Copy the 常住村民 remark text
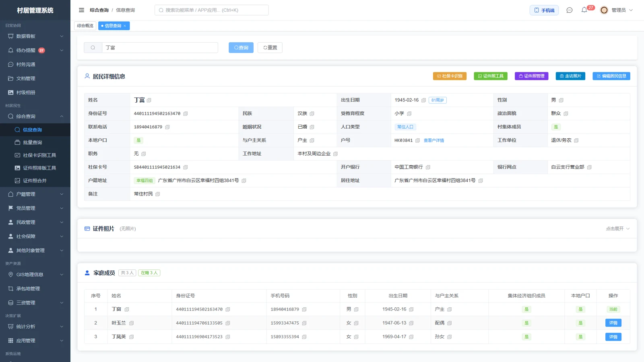The image size is (644, 362). 158,194
